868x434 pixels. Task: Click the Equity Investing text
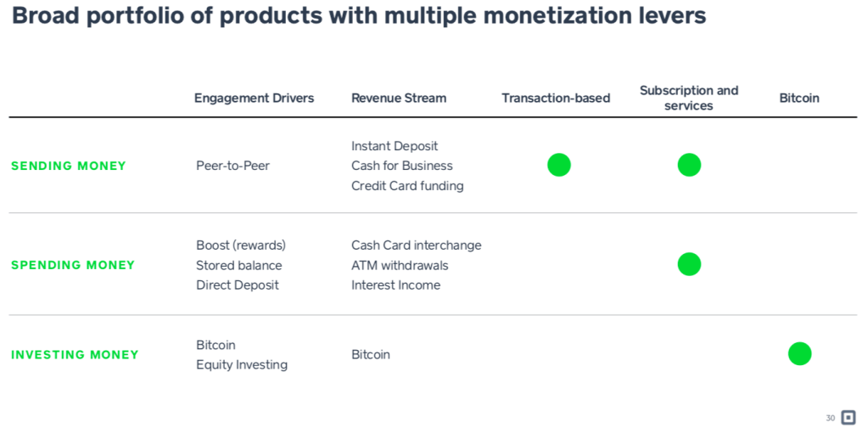242,364
